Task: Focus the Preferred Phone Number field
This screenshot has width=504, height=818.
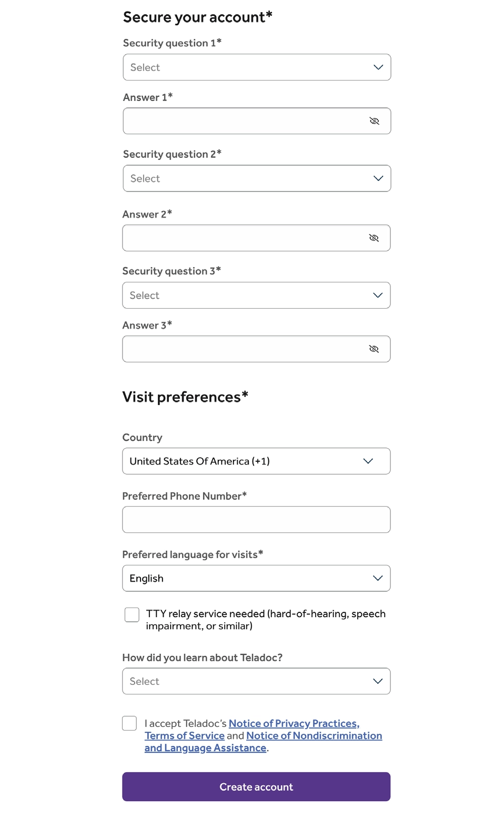Action: click(x=256, y=520)
